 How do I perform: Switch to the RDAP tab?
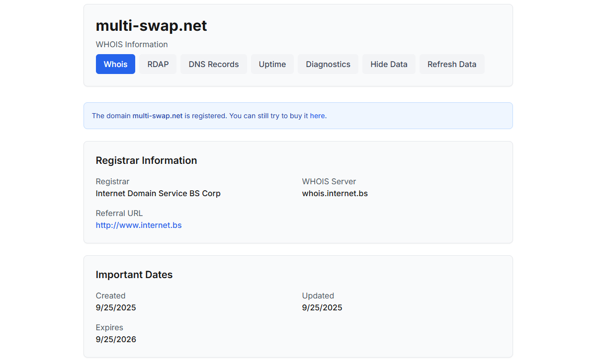click(158, 64)
